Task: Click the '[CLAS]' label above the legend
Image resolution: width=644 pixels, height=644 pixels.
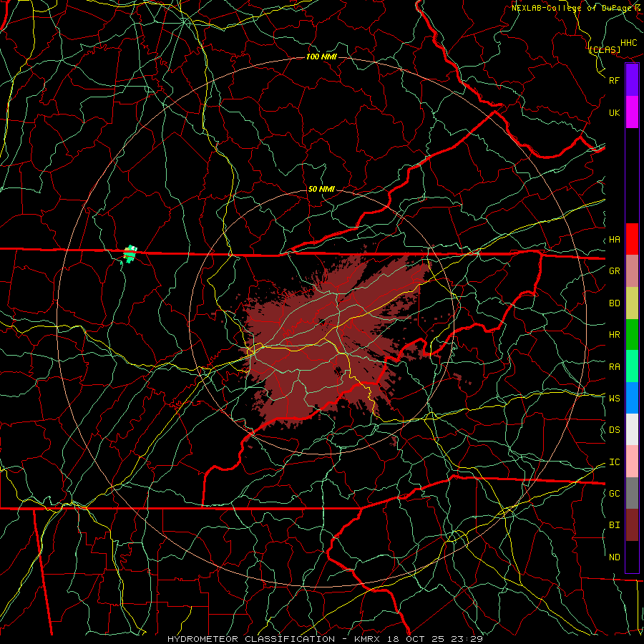Action: (x=605, y=50)
